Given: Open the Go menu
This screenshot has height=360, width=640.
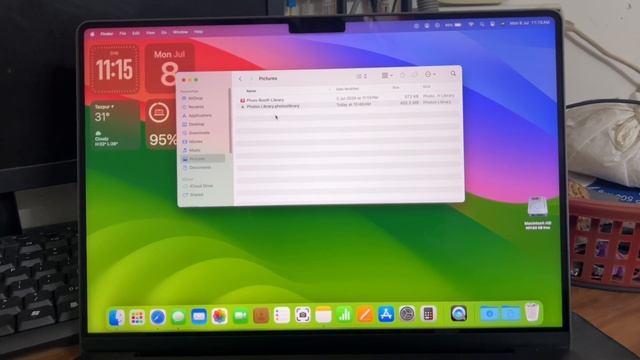Looking at the screenshot, I should (164, 32).
